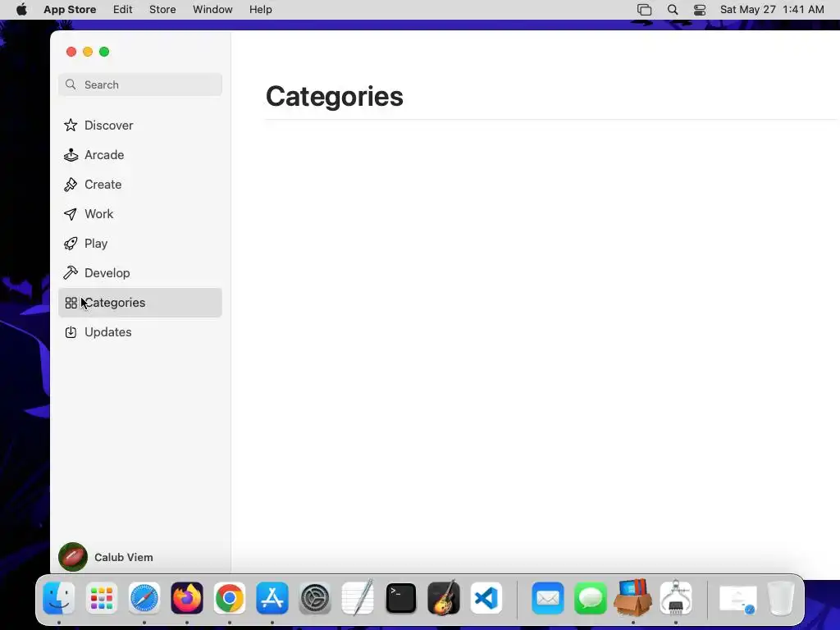
Task: Select the Categories grid icon
Action: [x=71, y=303]
